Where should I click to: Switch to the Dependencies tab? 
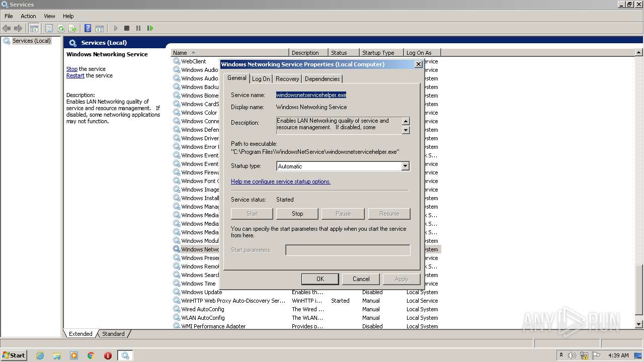click(322, 79)
